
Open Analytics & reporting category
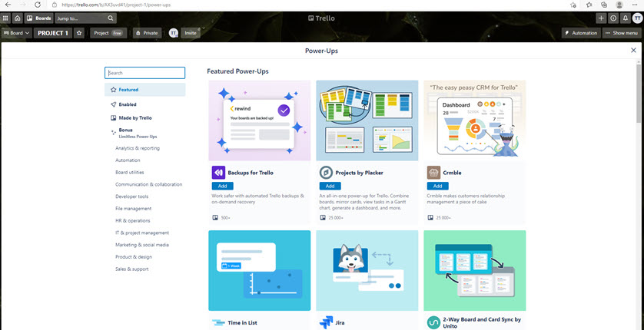138,148
